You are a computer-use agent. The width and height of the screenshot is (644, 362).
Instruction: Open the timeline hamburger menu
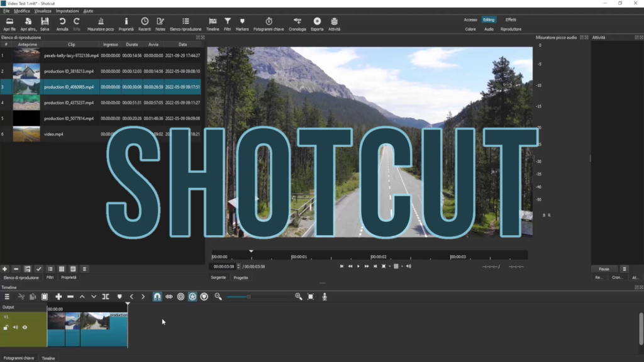(7, 297)
